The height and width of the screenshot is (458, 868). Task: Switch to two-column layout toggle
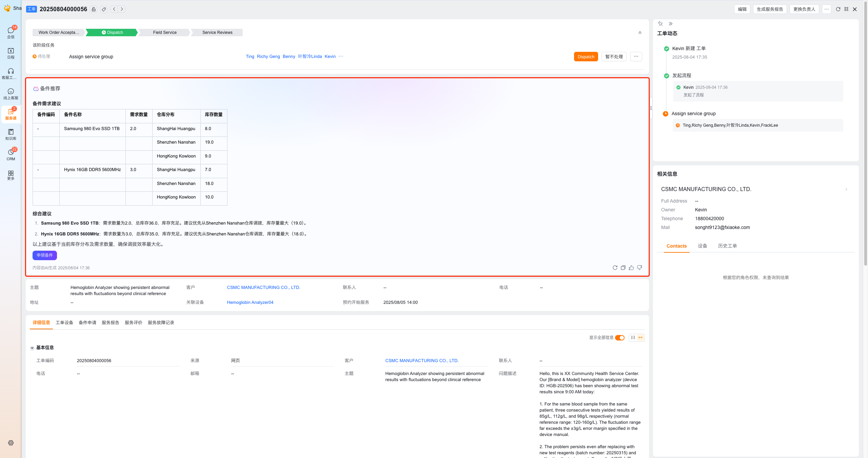pyautogui.click(x=633, y=337)
